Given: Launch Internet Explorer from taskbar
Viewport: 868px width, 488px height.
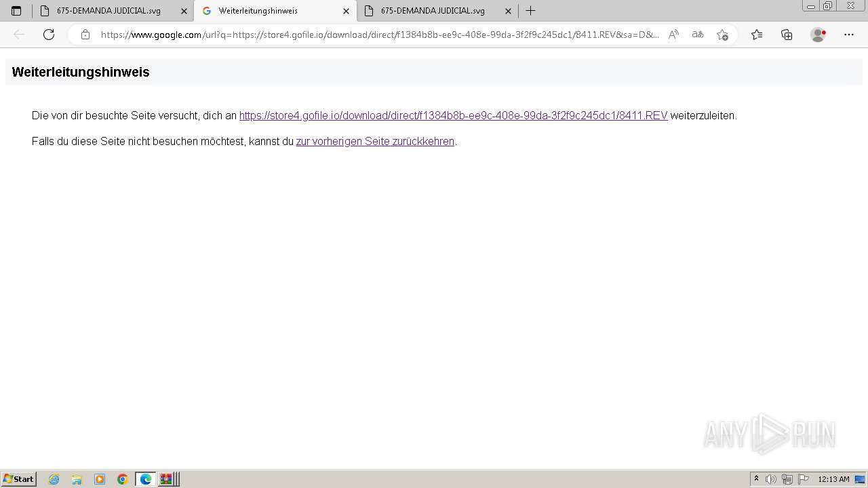Looking at the screenshot, I should tap(54, 479).
